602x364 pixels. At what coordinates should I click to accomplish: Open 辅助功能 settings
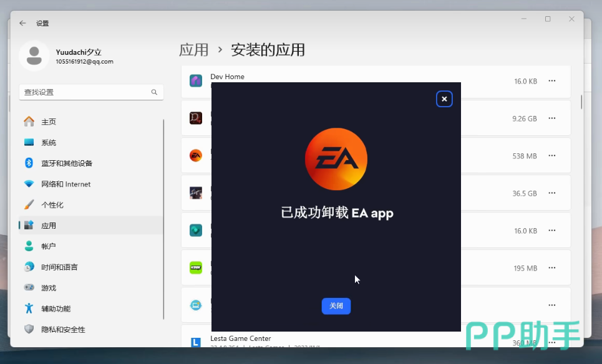56,309
